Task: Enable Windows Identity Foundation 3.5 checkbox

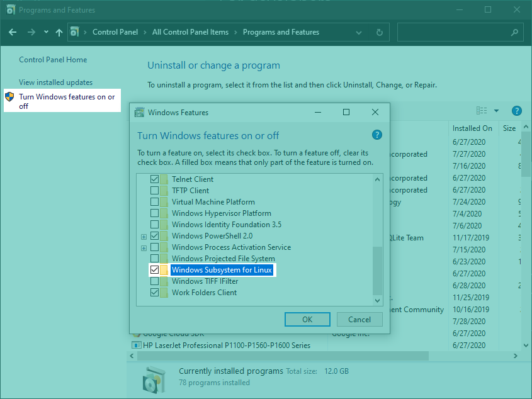Action: coord(154,224)
